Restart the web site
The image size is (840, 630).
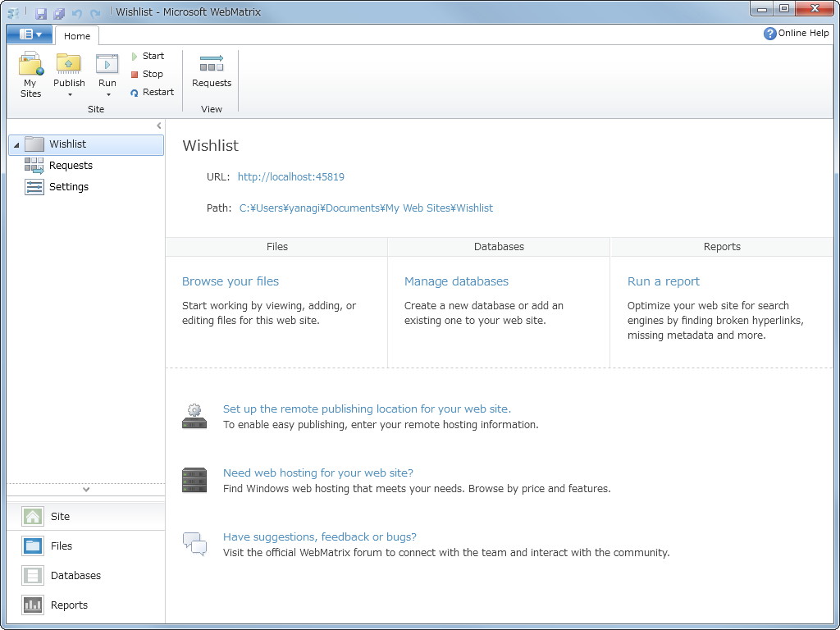pyautogui.click(x=153, y=92)
